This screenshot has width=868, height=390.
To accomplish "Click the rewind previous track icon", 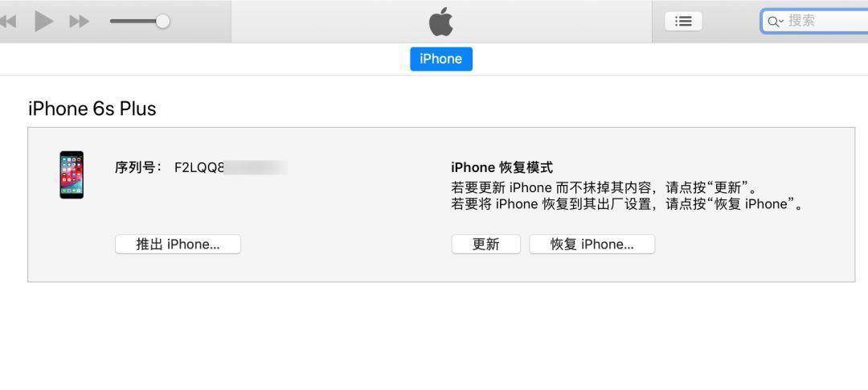I will coord(8,22).
